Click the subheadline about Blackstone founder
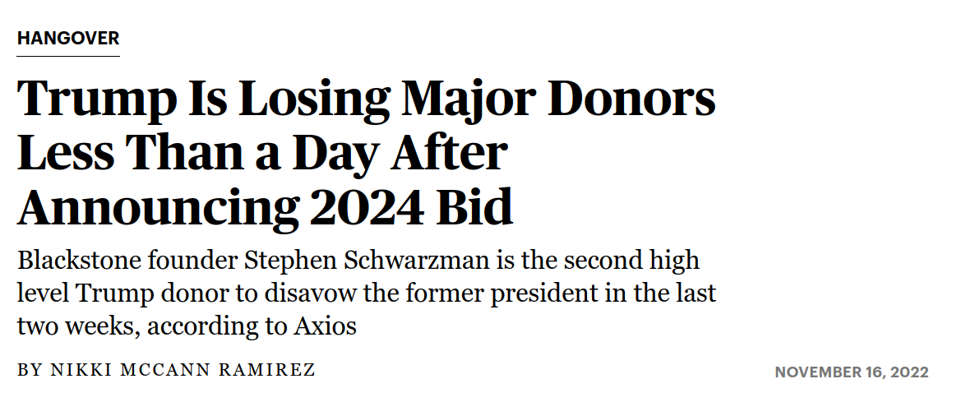This screenshot has width=980, height=402. (366, 293)
